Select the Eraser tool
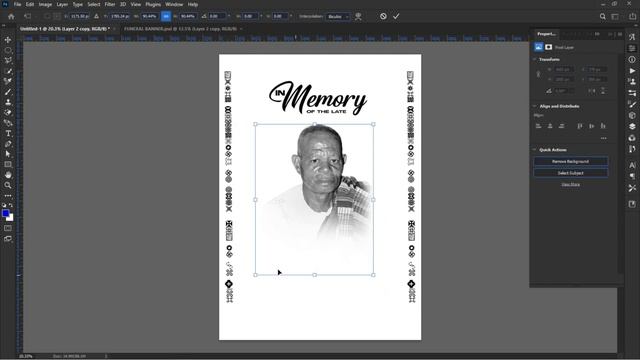Viewport: 640px width, 360px height. (x=8, y=113)
